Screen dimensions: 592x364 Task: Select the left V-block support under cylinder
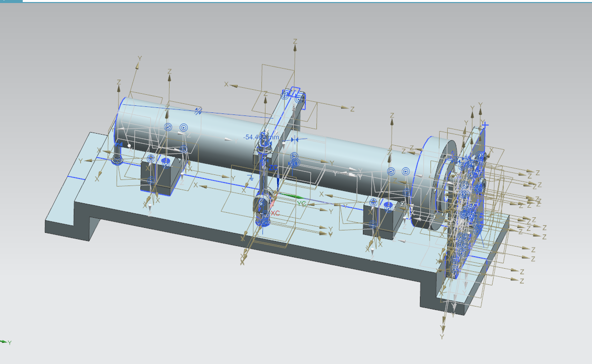point(156,176)
